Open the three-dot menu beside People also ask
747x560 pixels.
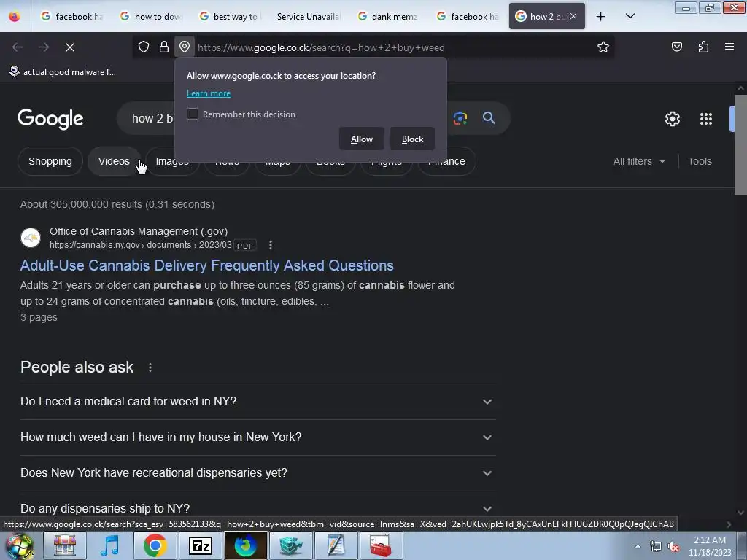click(x=150, y=367)
